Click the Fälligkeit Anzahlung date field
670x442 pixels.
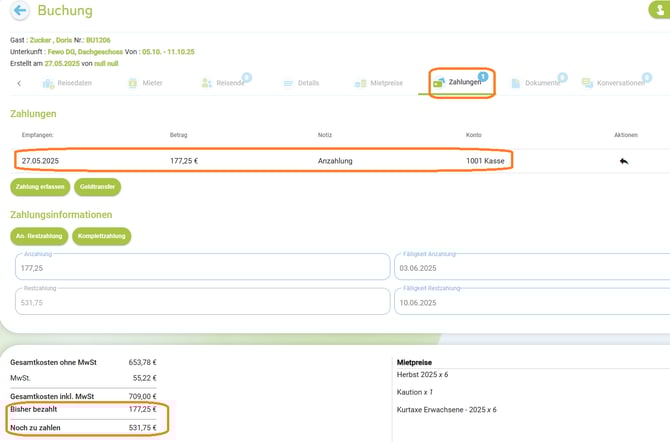pyautogui.click(x=530, y=268)
